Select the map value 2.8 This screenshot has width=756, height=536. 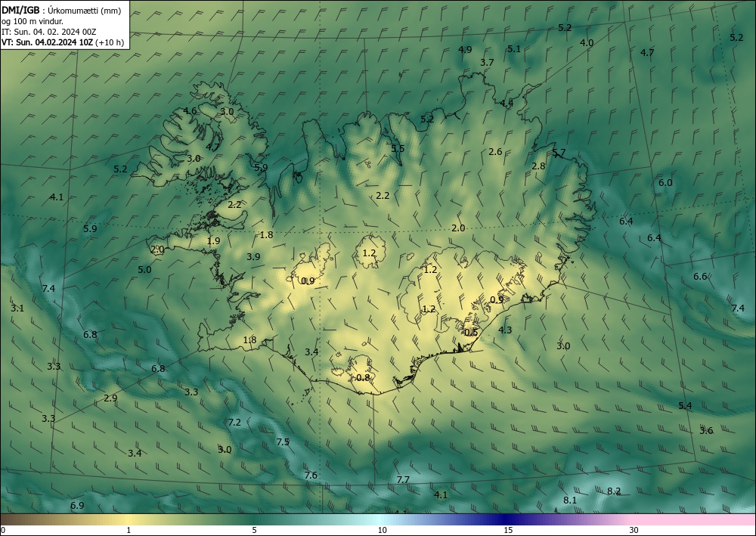click(538, 166)
